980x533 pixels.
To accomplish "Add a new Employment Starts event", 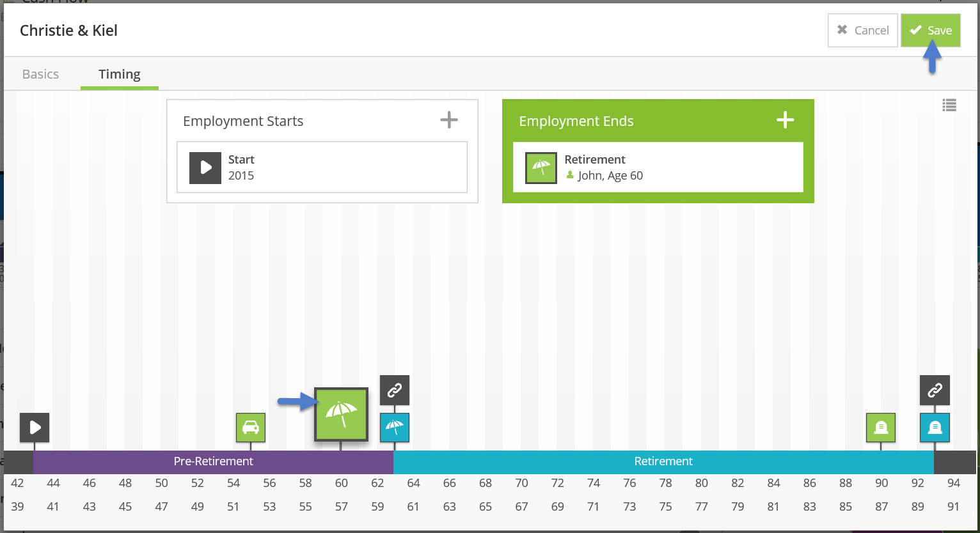I will tap(449, 120).
